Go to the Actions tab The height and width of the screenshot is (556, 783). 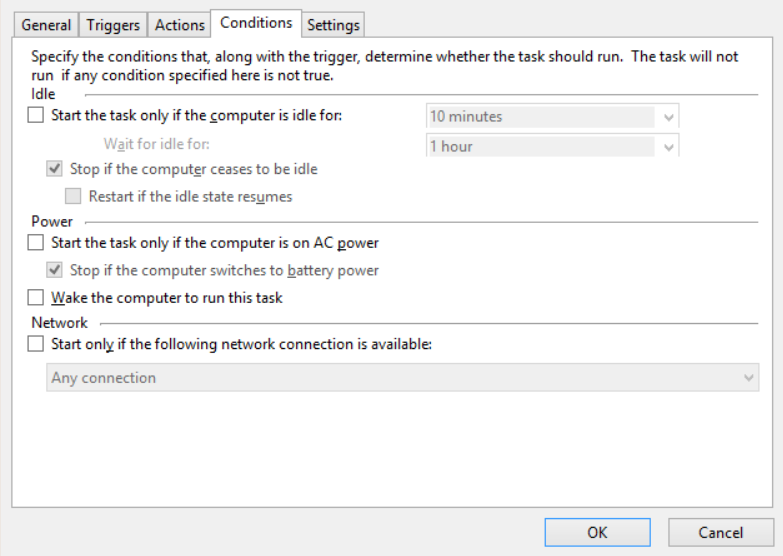point(179,25)
